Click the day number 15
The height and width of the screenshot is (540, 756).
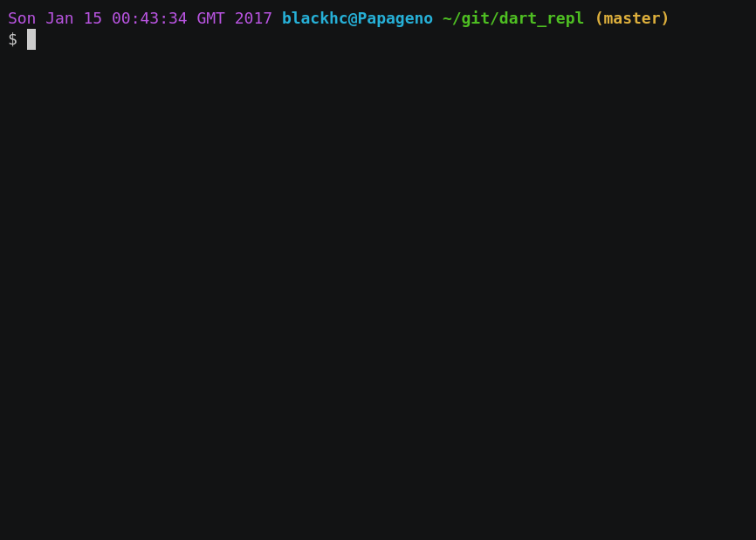tap(93, 18)
